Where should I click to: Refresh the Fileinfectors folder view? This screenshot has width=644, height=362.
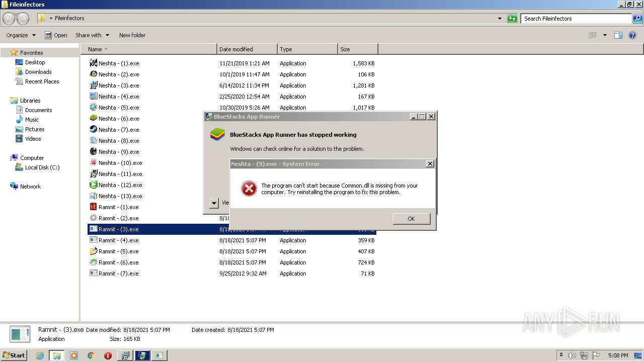click(x=512, y=19)
